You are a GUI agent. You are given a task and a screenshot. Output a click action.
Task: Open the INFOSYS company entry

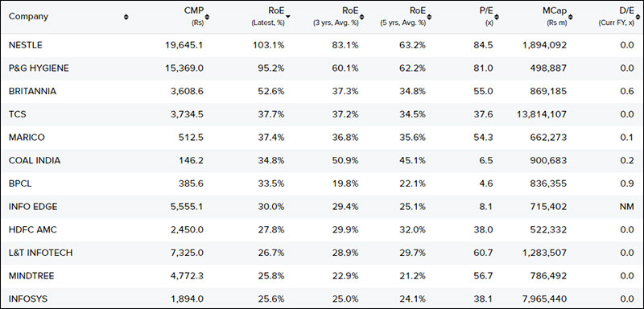(28, 299)
